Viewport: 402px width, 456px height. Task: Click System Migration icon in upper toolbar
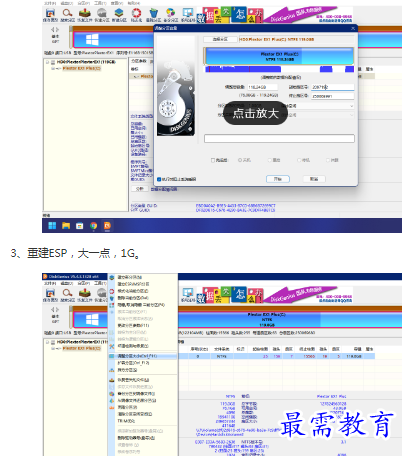pos(188,13)
